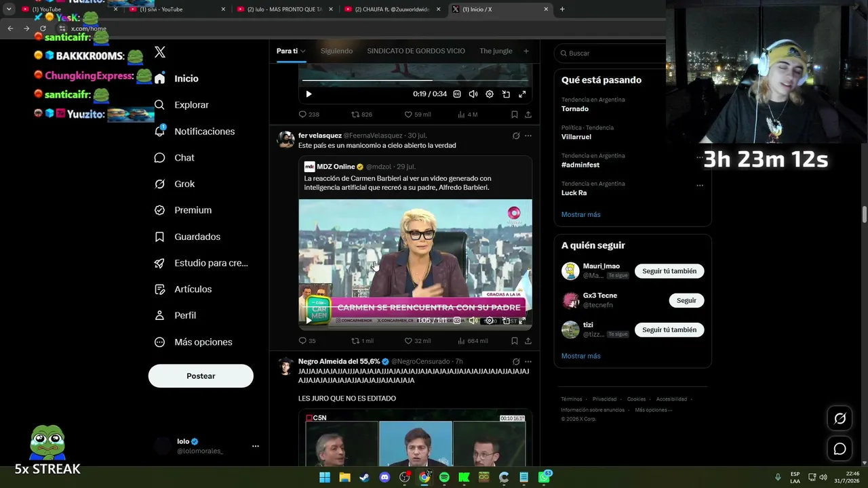Open Grok explanation for fer velasquez post
Screen dimensions: 868x488
516,136
